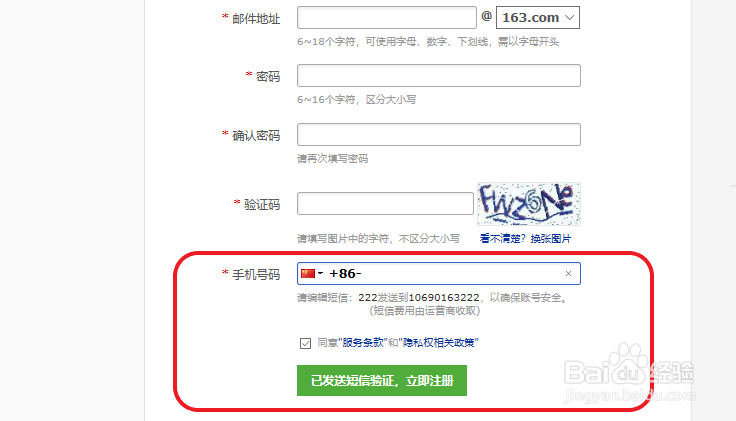Image resolution: width=736 pixels, height=421 pixels.
Task: Clear the phone number with the X icon
Action: 568,274
